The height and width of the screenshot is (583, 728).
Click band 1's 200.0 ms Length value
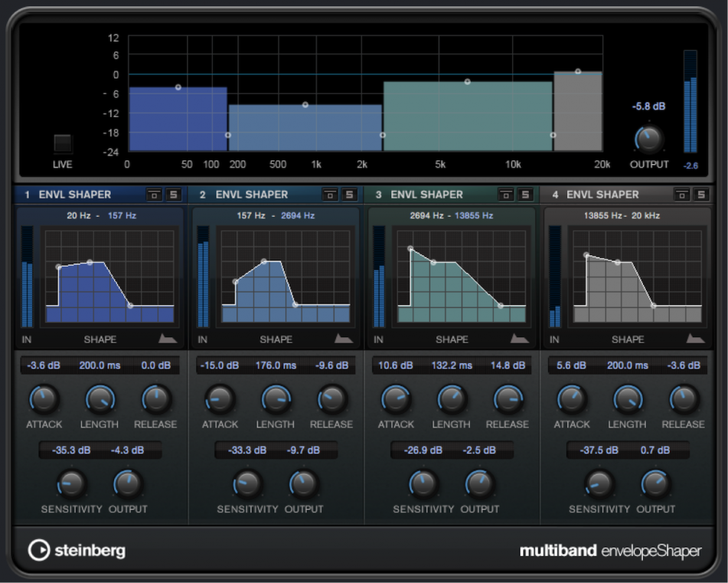click(99, 365)
